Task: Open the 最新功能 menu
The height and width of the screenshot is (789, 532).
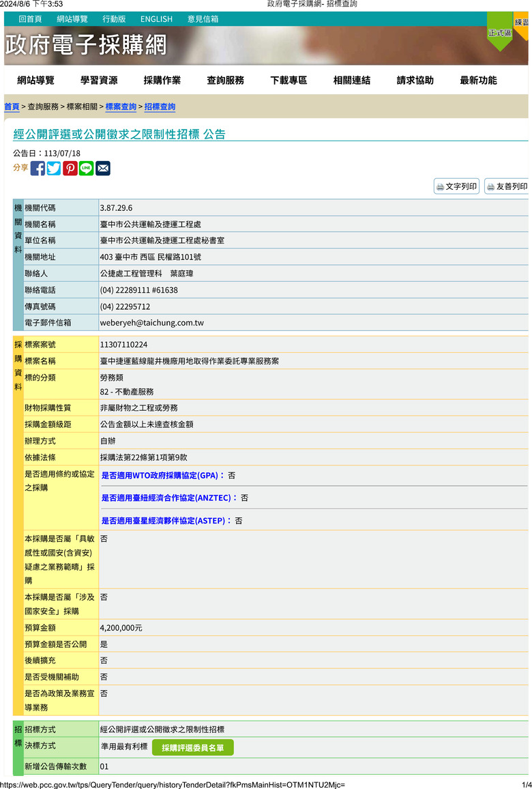Action: click(x=478, y=81)
